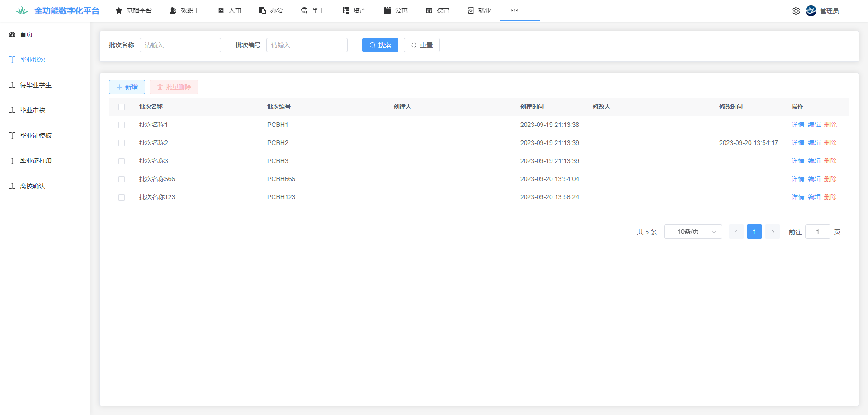Screen dimensions: 868x415
Task: Expand the more menu with three dots
Action: point(514,10)
